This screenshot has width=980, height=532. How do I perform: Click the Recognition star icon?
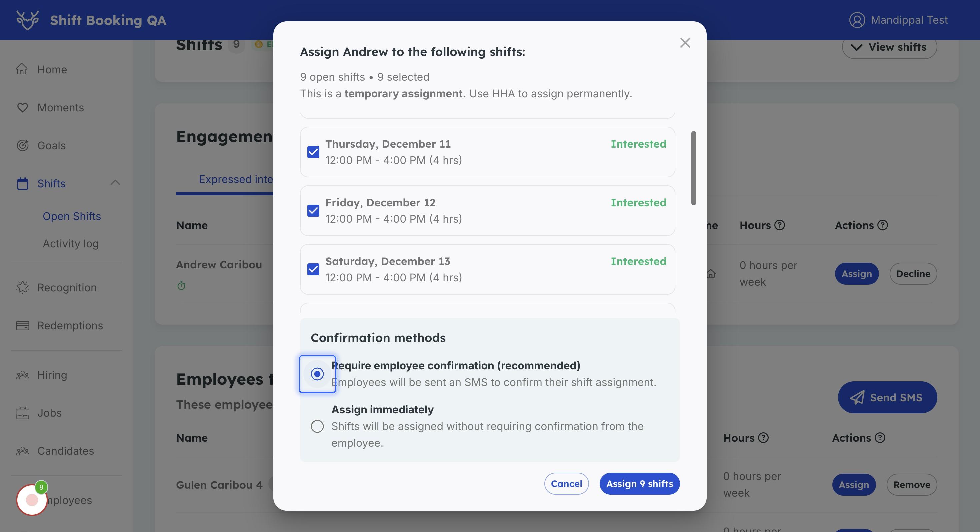(x=22, y=287)
